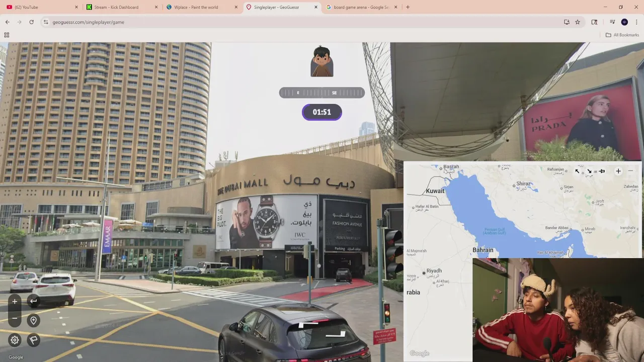Place guess on Riyadh on the map

pyautogui.click(x=433, y=271)
